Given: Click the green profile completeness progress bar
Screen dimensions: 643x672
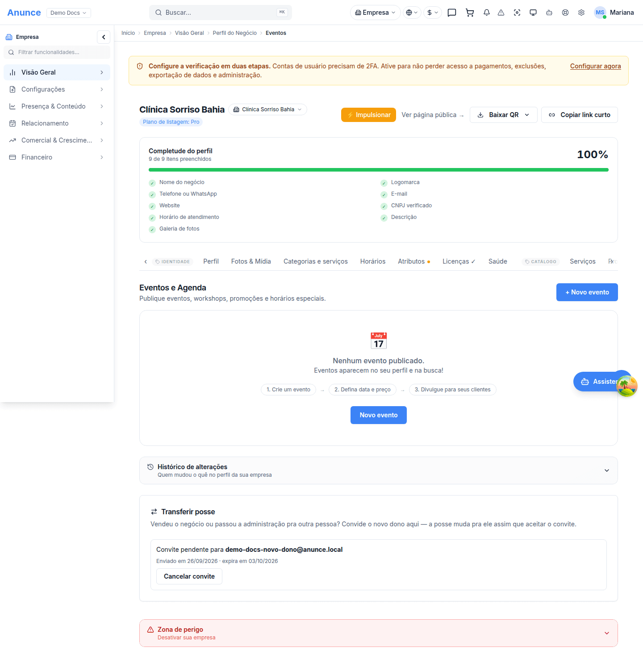Looking at the screenshot, I should 379,170.
